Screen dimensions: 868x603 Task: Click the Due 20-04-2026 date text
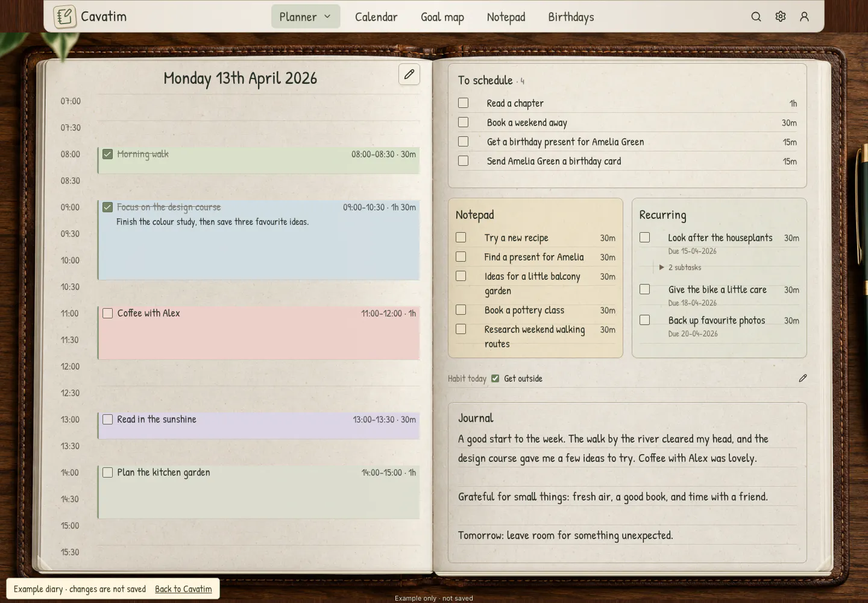[x=693, y=333]
